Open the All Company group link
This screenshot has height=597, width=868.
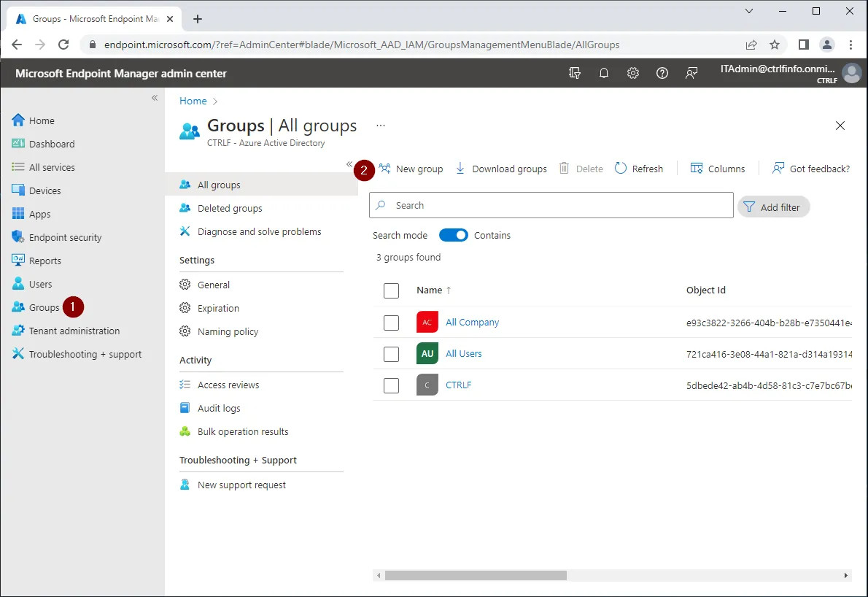tap(472, 322)
